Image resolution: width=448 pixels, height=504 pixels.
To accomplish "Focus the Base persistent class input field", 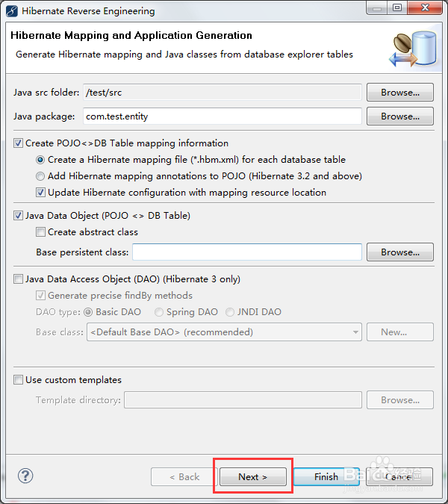I will click(246, 252).
